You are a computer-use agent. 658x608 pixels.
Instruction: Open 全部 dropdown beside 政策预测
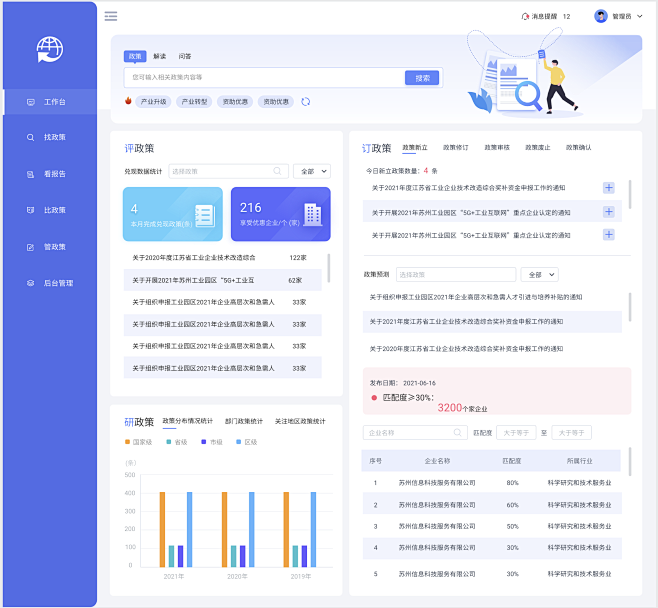539,275
